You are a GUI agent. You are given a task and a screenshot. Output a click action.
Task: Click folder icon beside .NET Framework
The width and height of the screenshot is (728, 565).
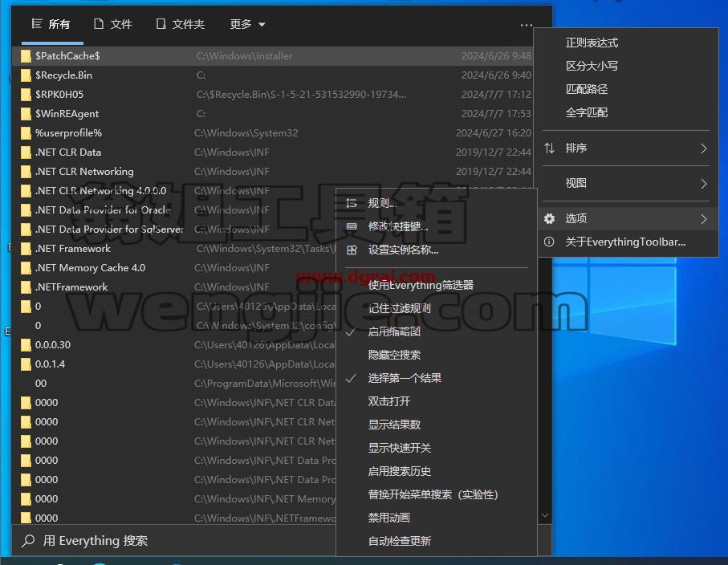point(26,249)
